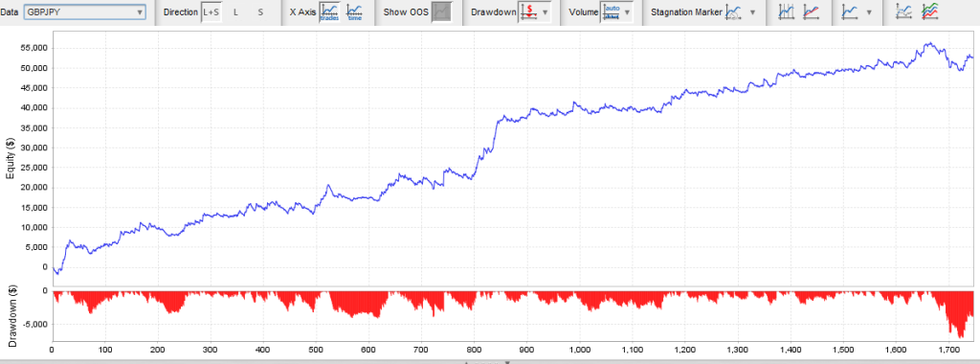Click the Drawdown ($) axis title

[12, 317]
